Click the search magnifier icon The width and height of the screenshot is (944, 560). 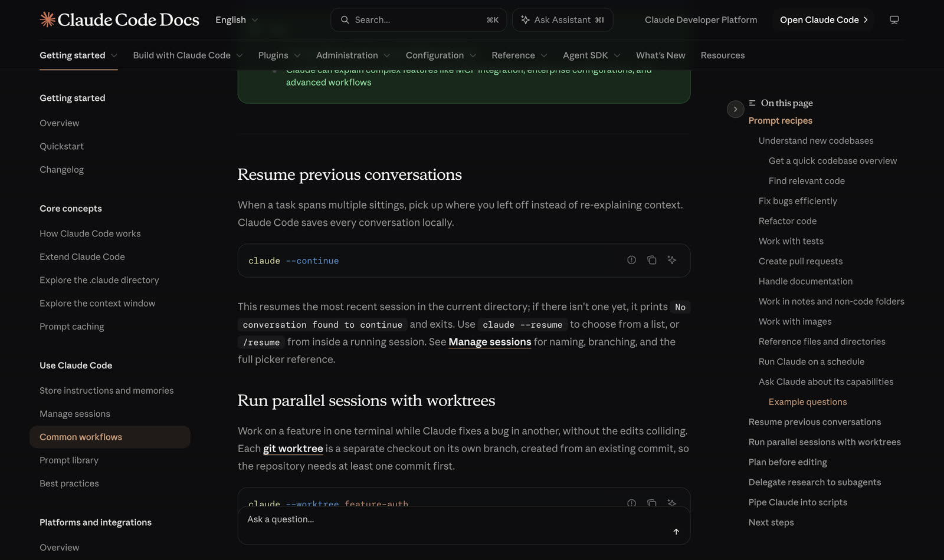345,20
